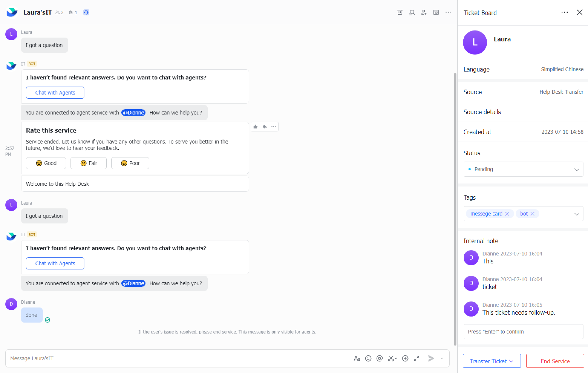Click the reply arrow on rating card
This screenshot has height=373, width=588.
click(264, 126)
